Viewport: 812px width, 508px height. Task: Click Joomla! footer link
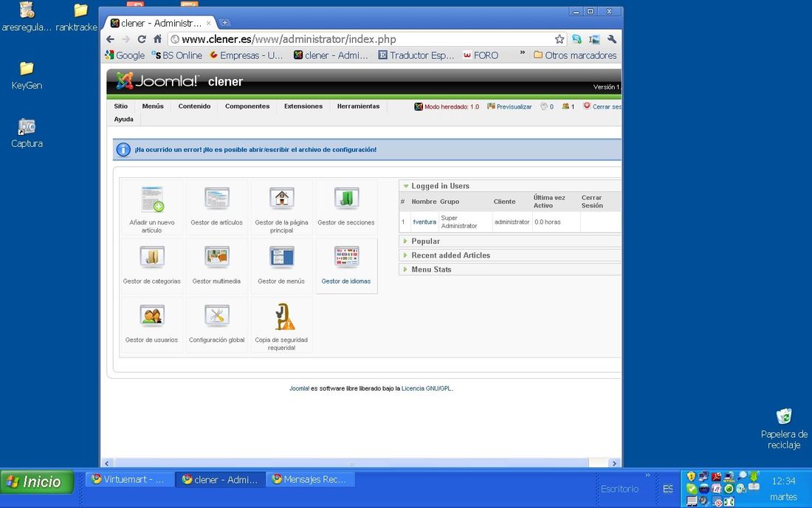click(299, 388)
